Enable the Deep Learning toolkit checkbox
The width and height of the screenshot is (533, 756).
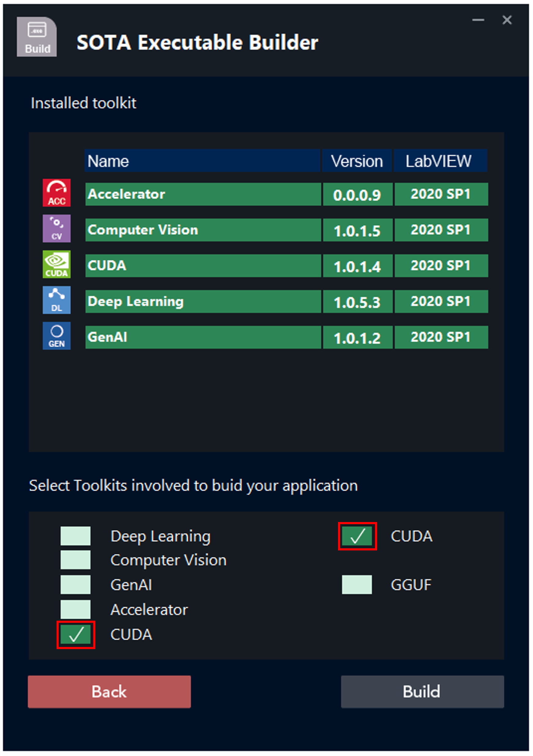pos(75,536)
